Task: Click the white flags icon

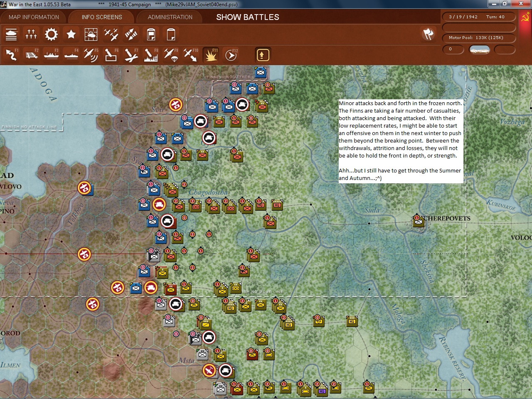Action: tap(428, 34)
